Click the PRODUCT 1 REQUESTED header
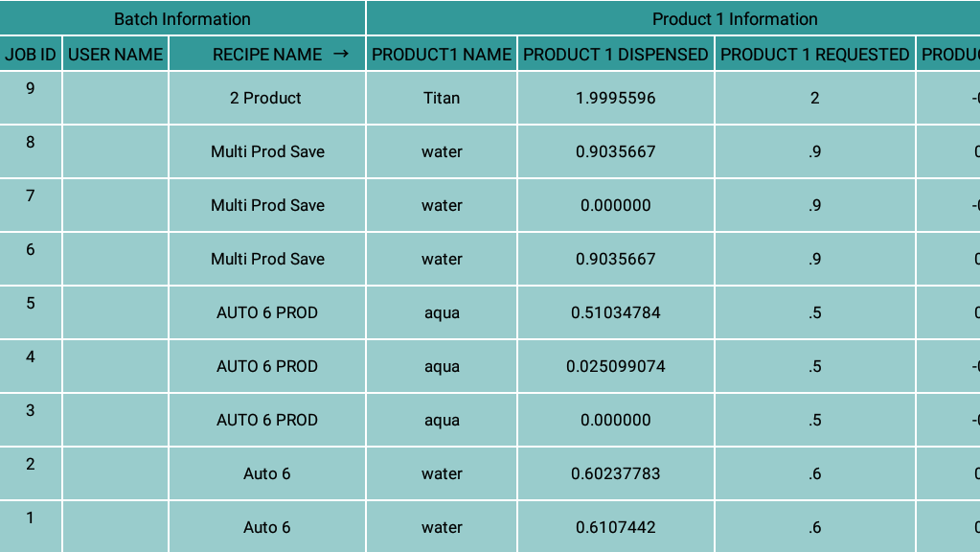 click(814, 55)
